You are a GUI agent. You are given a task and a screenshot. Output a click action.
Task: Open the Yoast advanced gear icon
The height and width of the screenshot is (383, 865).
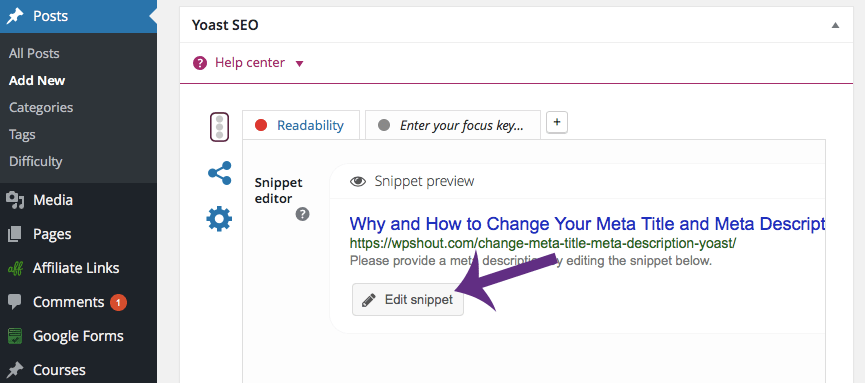point(220,219)
